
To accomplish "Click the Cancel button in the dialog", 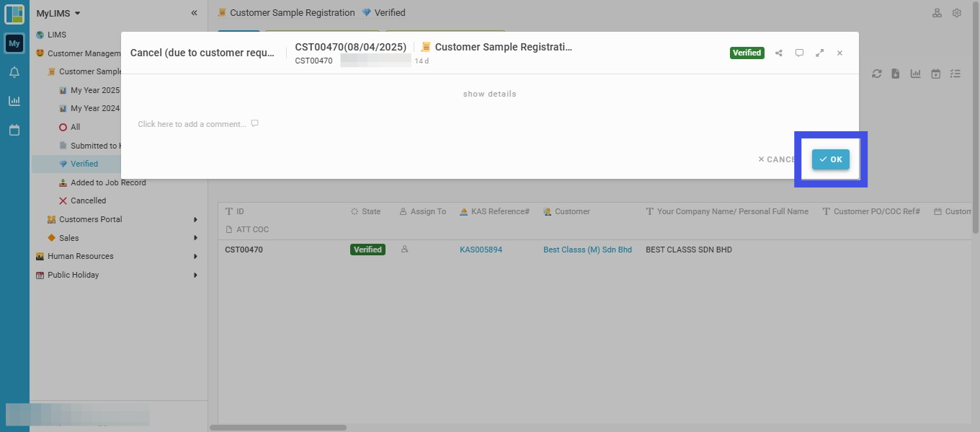I will pyautogui.click(x=777, y=159).
